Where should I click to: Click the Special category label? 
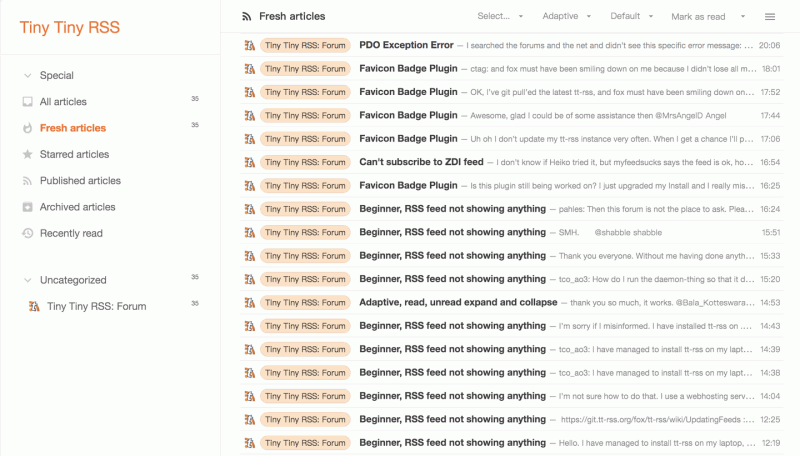[x=57, y=75]
